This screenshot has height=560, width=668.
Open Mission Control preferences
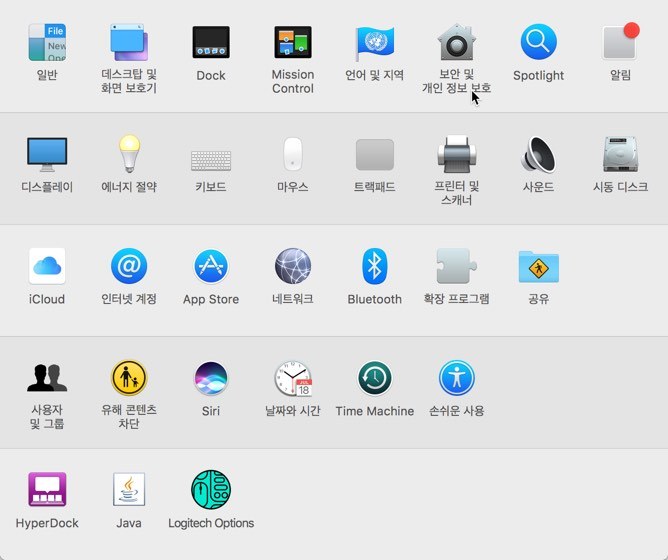click(293, 42)
